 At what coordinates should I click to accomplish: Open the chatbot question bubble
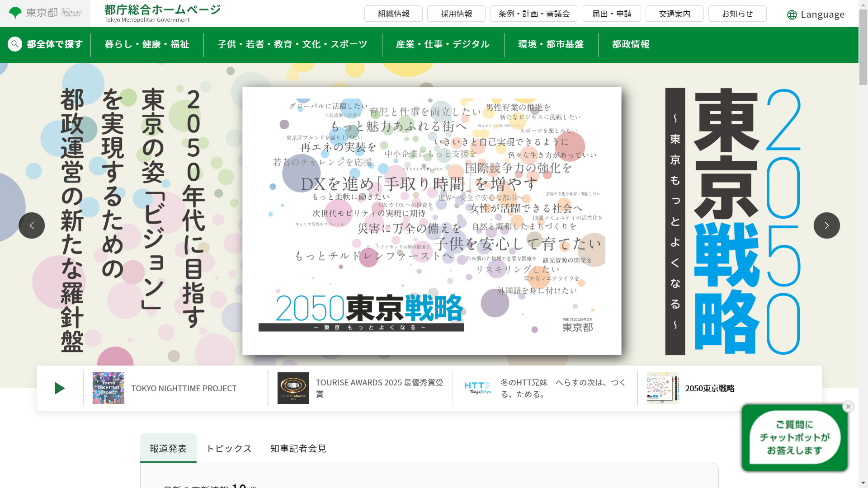click(794, 437)
